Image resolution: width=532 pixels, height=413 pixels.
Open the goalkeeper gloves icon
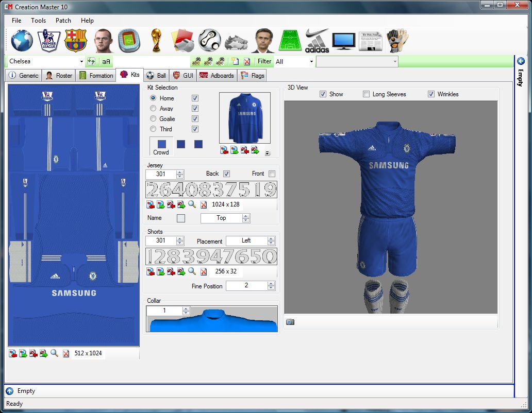(x=397, y=41)
